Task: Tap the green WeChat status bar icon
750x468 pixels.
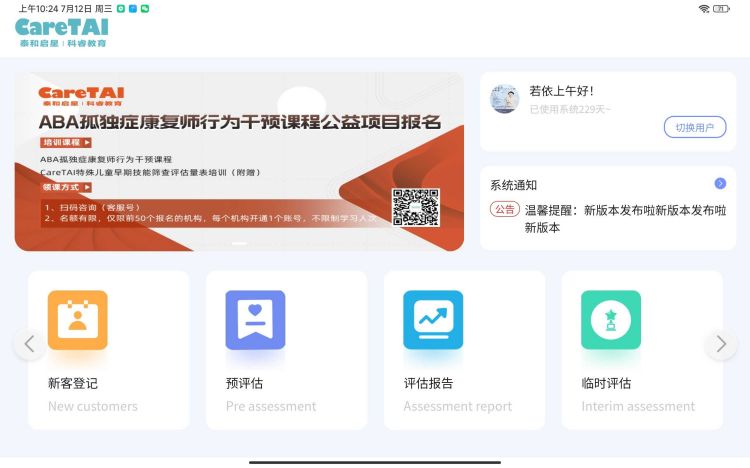Action: pyautogui.click(x=145, y=9)
